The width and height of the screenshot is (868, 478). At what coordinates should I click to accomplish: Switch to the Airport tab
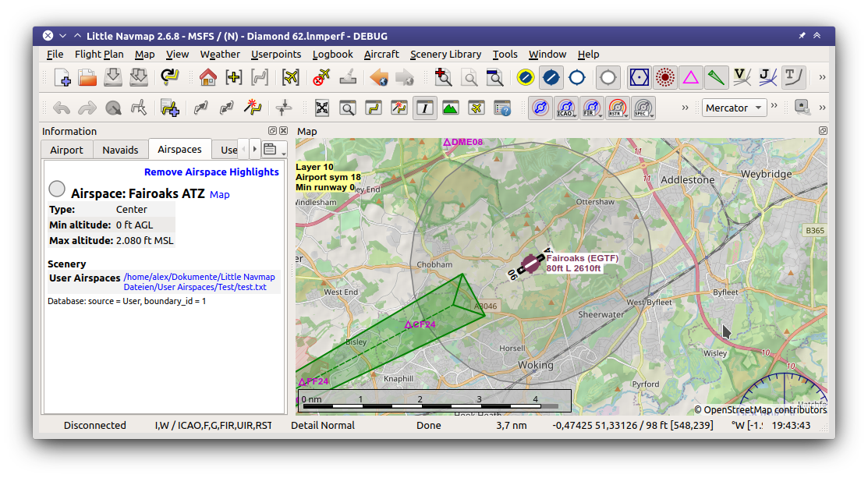coord(66,150)
